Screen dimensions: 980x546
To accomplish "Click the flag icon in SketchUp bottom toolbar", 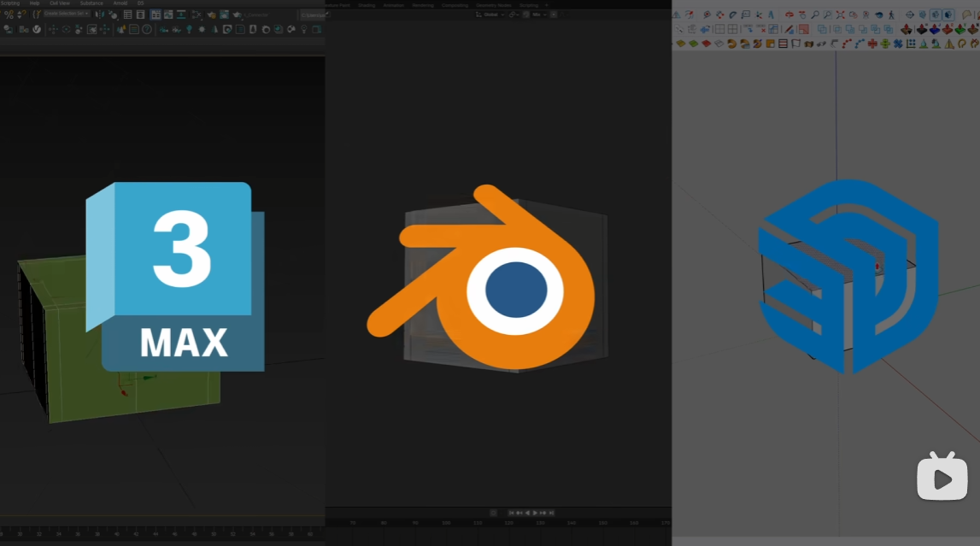I will tap(795, 44).
